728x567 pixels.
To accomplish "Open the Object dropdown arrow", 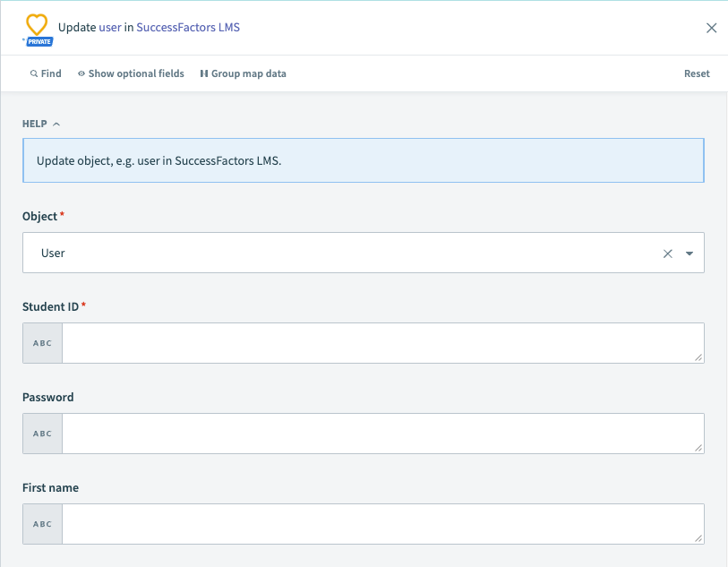I will 689,253.
